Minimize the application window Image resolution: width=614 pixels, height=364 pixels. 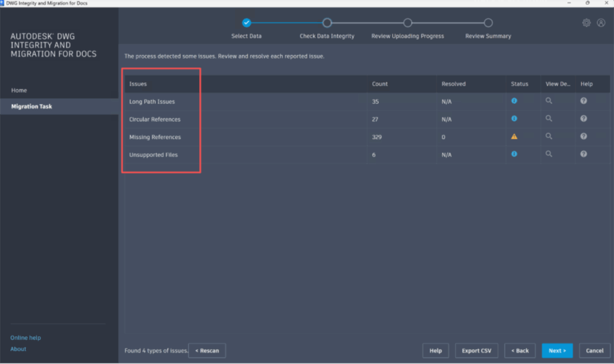[568, 3]
